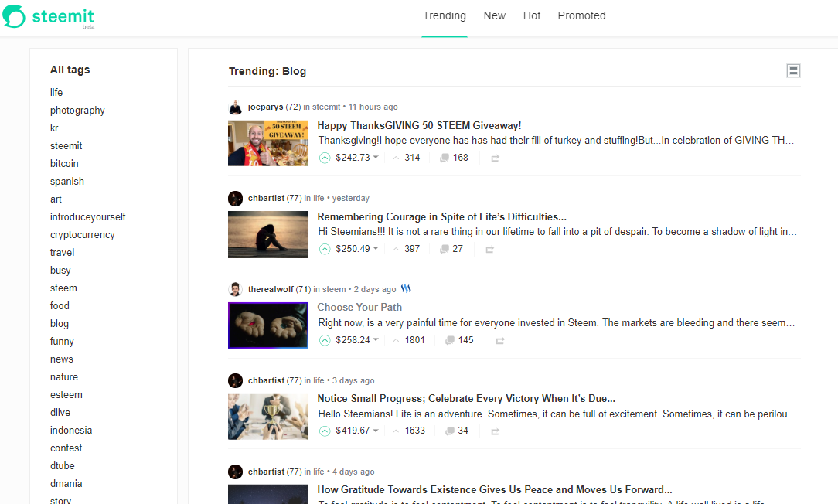The image size is (838, 504).
Task: Click joeparys' avatar thumbnail
Action: pos(235,107)
